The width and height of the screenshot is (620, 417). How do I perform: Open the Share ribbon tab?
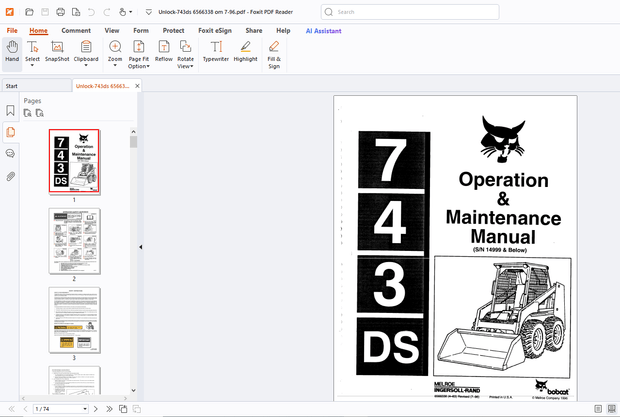[x=254, y=30]
